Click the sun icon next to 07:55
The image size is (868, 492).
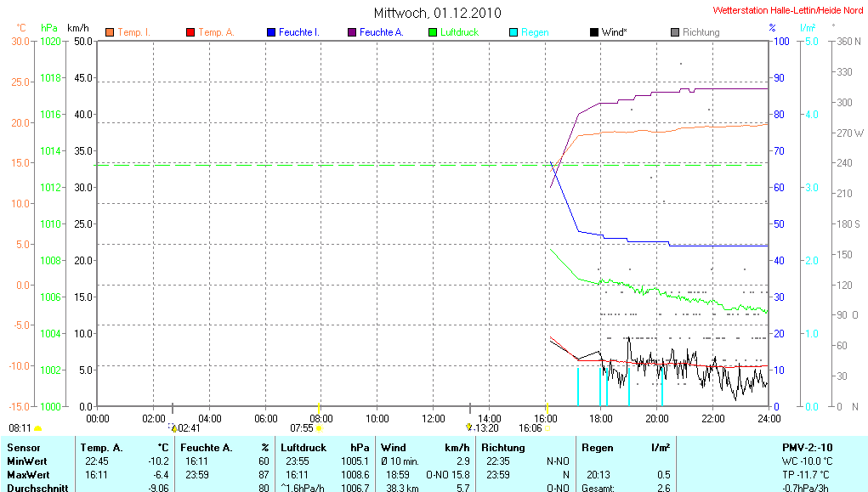pyautogui.click(x=319, y=428)
